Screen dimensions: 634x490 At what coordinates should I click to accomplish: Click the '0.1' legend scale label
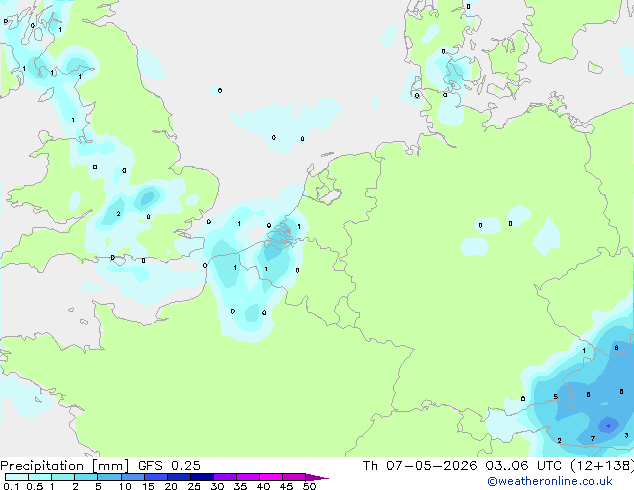[11, 486]
